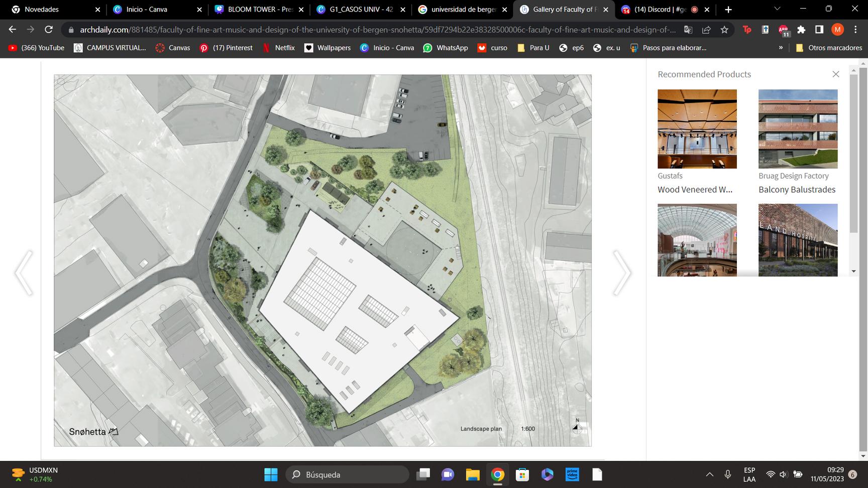Screen dimensions: 868x488
Task: Switch the ESP LAA input language
Action: (749, 474)
